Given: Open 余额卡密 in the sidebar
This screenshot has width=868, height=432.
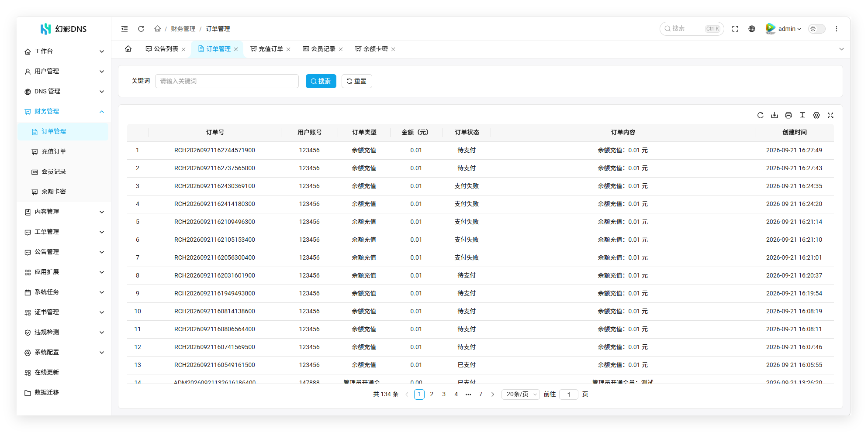Looking at the screenshot, I should click(63, 192).
